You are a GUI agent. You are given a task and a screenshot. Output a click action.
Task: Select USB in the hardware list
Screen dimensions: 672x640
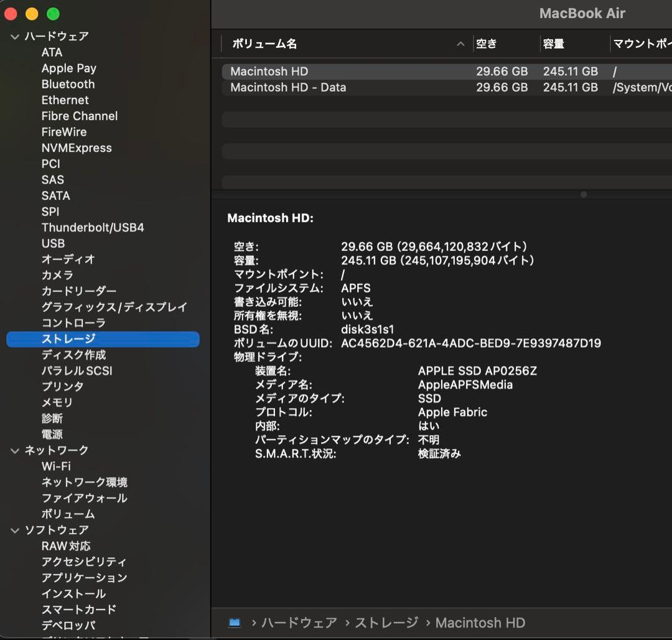pyautogui.click(x=53, y=243)
